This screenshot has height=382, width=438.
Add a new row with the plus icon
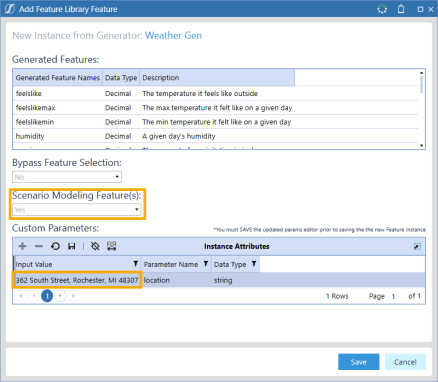coord(22,246)
